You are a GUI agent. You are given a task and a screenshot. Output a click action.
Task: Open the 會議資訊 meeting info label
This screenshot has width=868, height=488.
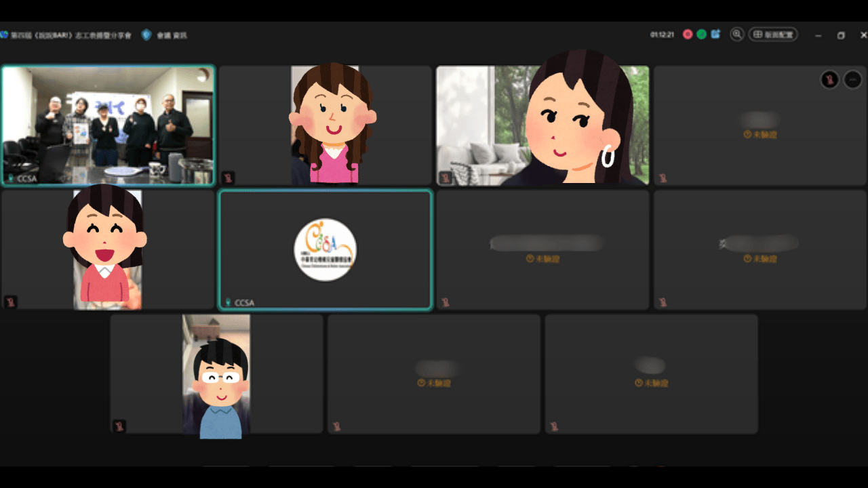(x=172, y=35)
